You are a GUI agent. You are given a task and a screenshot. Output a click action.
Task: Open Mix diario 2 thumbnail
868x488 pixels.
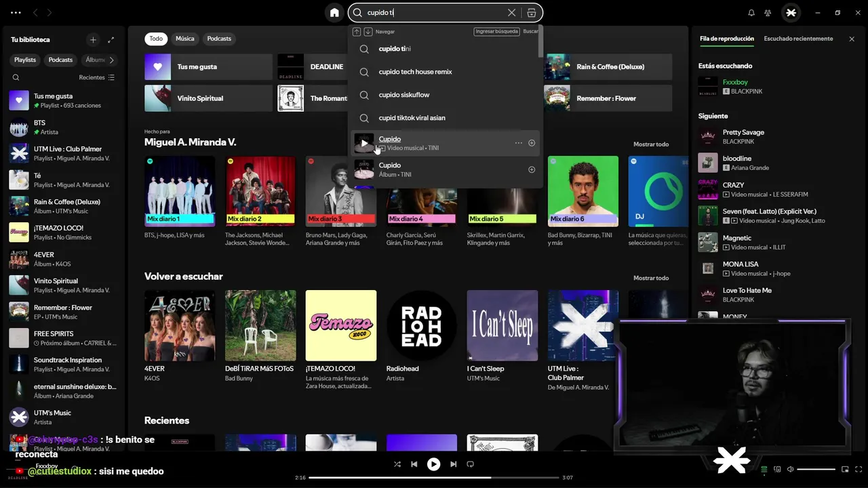click(x=260, y=191)
